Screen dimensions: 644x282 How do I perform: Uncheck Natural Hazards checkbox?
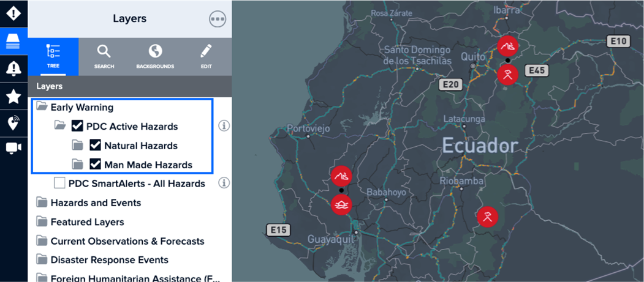click(x=96, y=145)
